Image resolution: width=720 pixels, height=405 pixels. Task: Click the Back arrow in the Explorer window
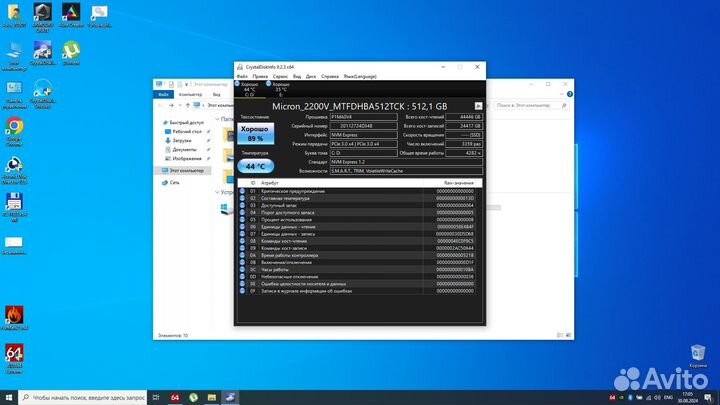tap(160, 105)
